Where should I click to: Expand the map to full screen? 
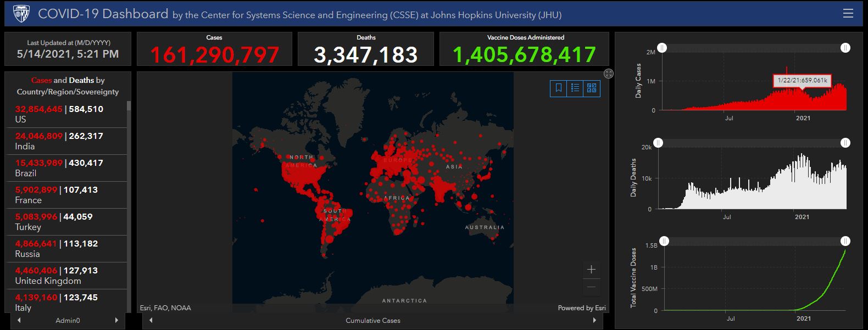(x=608, y=74)
